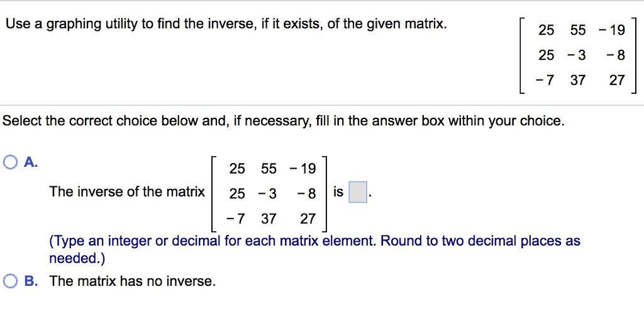Select the radio button for choice B
The image size is (644, 335).
tap(10, 281)
